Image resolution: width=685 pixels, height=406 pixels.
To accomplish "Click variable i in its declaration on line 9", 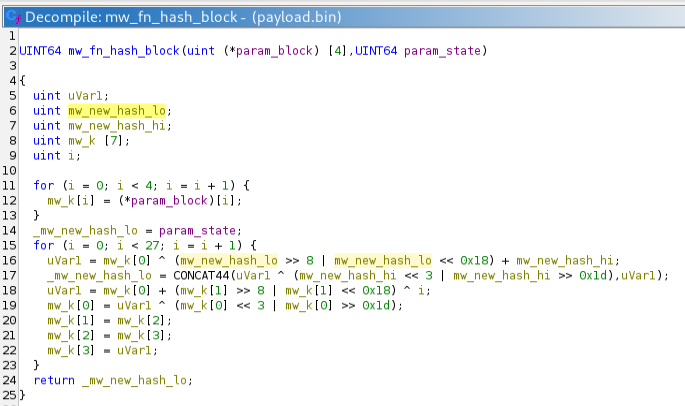I will [72, 156].
